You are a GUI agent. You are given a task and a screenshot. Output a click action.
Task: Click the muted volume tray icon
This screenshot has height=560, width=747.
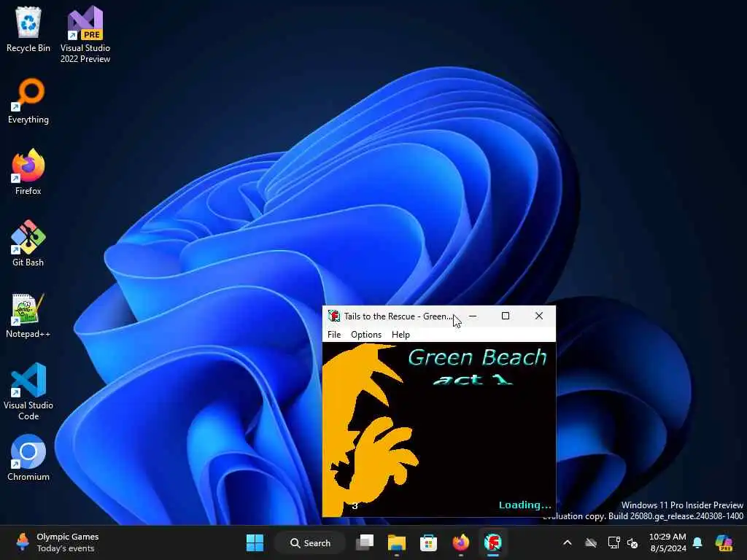coord(632,542)
